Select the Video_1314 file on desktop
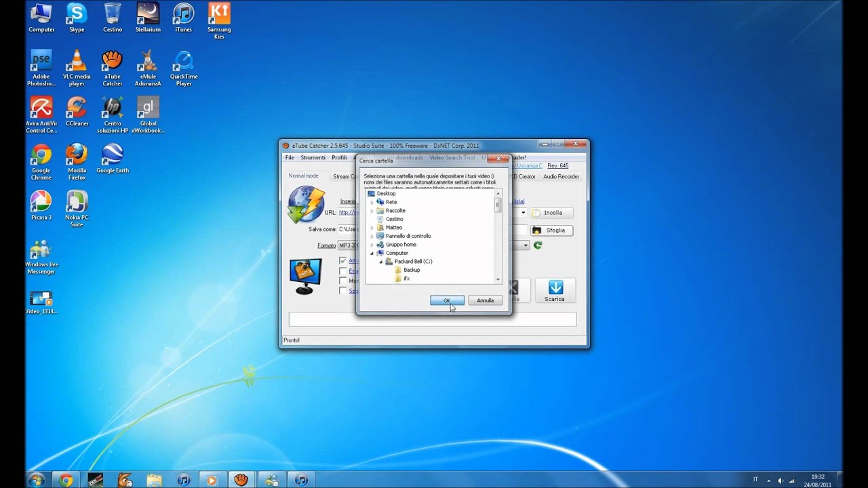This screenshot has height=488, width=868. (x=41, y=302)
